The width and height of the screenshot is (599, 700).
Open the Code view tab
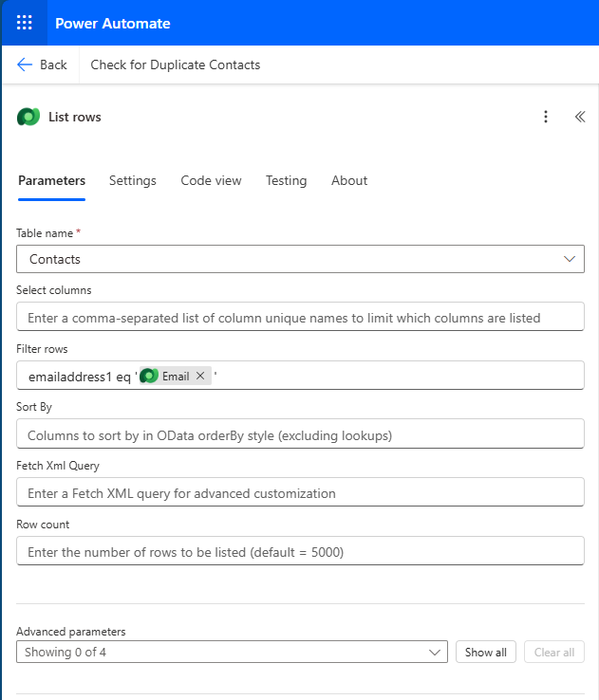point(211,180)
